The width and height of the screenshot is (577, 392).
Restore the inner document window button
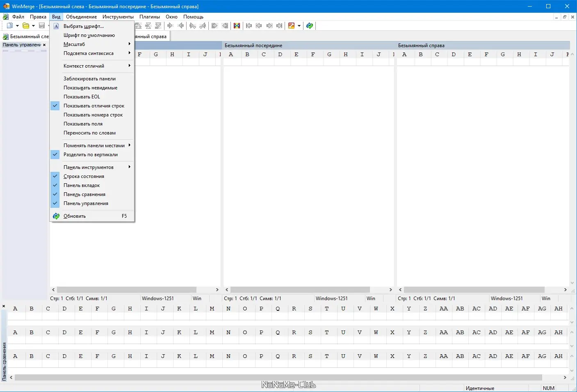point(565,17)
